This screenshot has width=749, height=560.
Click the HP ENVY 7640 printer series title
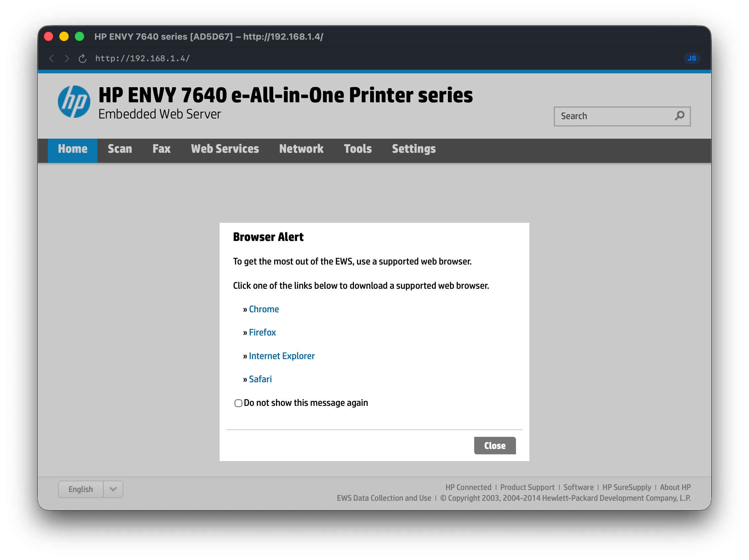coord(286,95)
